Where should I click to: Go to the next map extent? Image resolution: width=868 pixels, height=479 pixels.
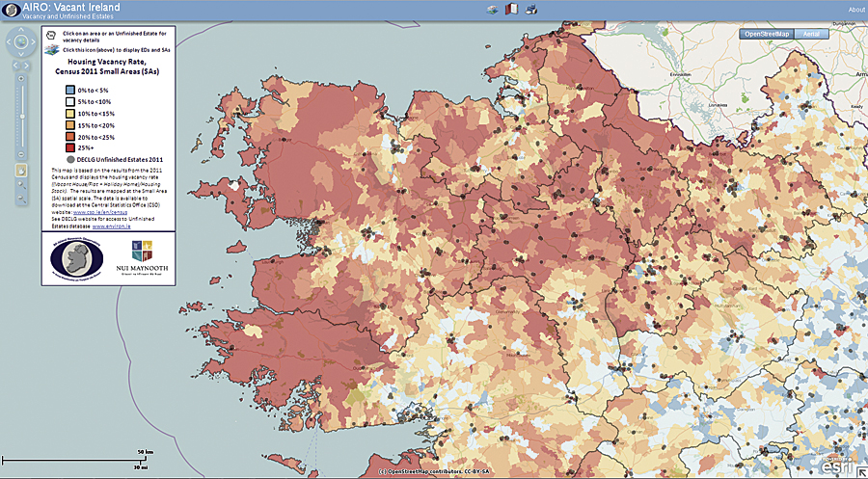point(26,66)
